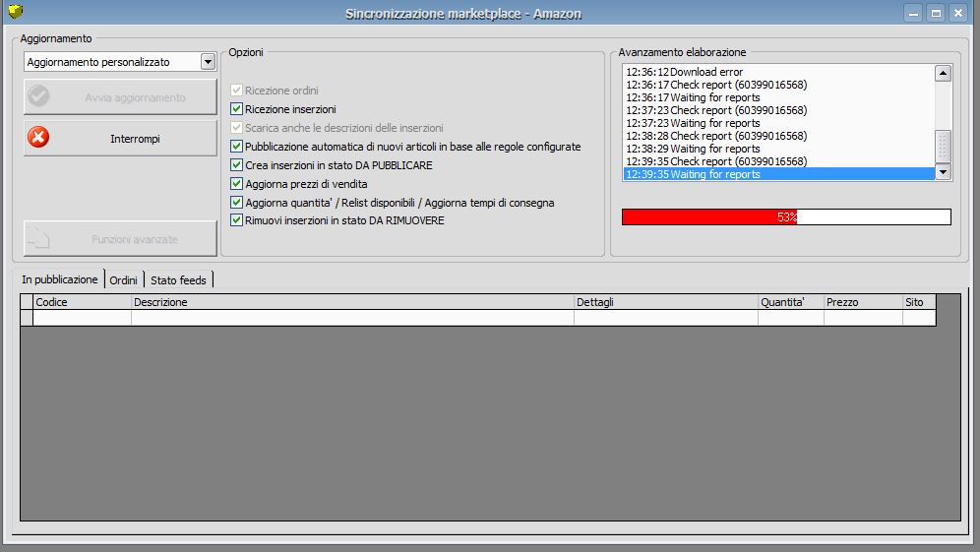The image size is (980, 552).
Task: Click the Interrompi button
Action: (120, 138)
